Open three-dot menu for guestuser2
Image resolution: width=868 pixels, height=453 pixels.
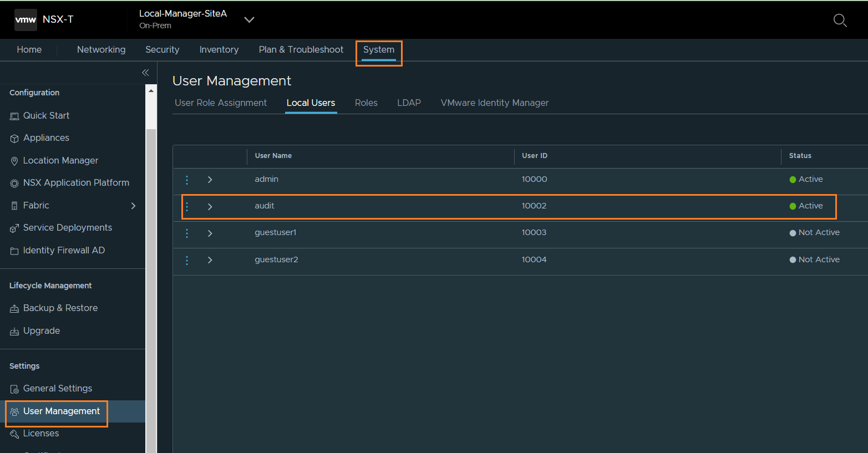(187, 260)
